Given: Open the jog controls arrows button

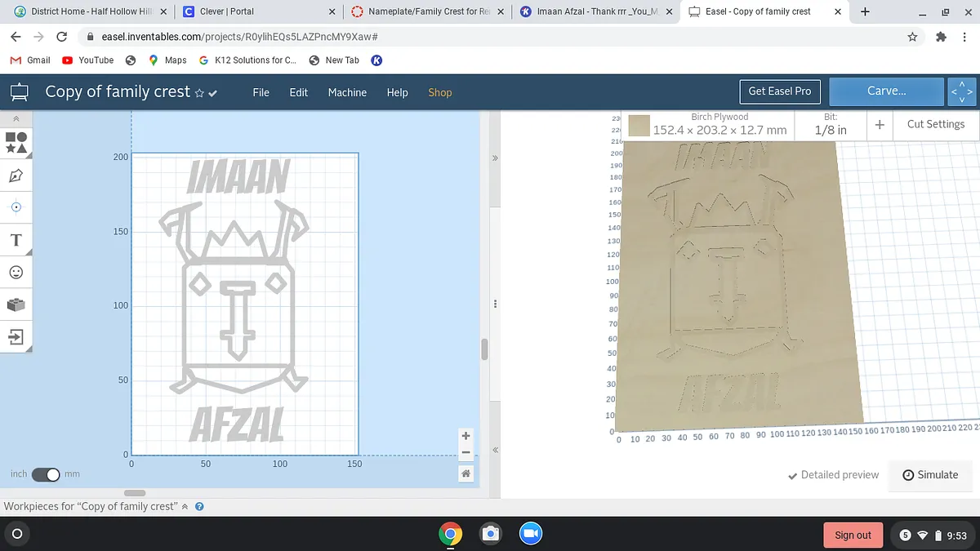Looking at the screenshot, I should (962, 91).
